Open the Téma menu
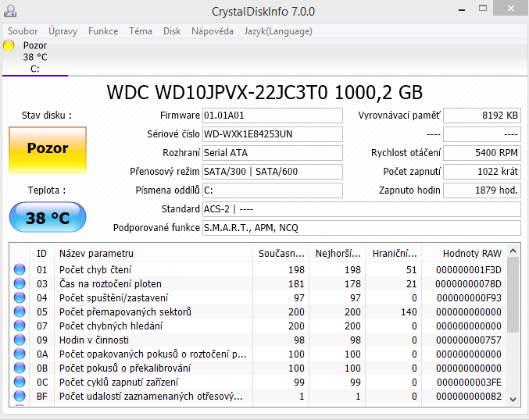529x420 pixels. (x=141, y=31)
